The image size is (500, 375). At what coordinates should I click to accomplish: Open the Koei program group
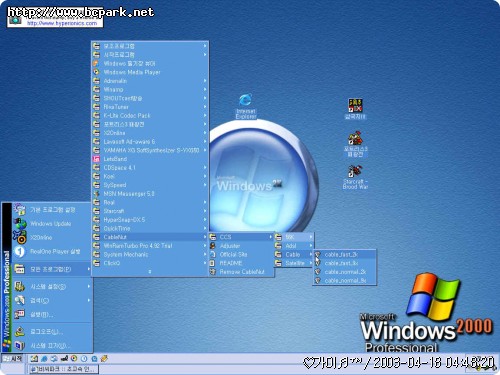tap(150, 176)
